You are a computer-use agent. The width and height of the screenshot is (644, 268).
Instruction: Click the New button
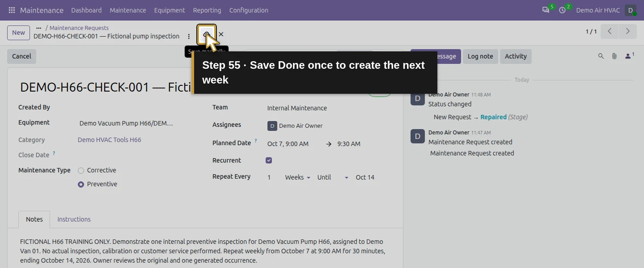point(18,33)
